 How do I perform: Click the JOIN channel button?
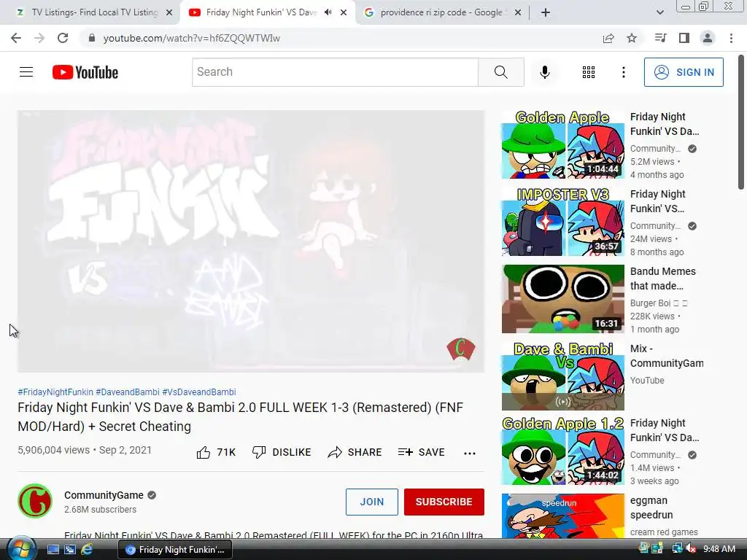tap(371, 502)
